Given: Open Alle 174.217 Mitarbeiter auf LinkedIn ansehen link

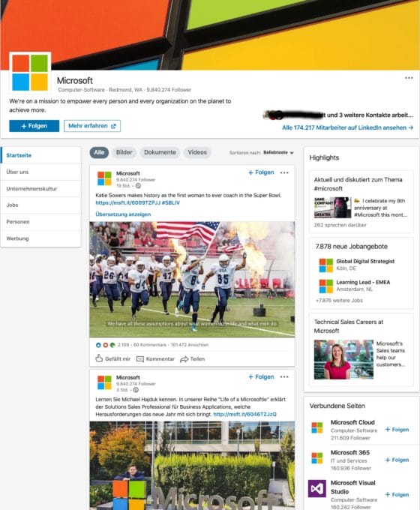Looking at the screenshot, I should click(x=347, y=127).
